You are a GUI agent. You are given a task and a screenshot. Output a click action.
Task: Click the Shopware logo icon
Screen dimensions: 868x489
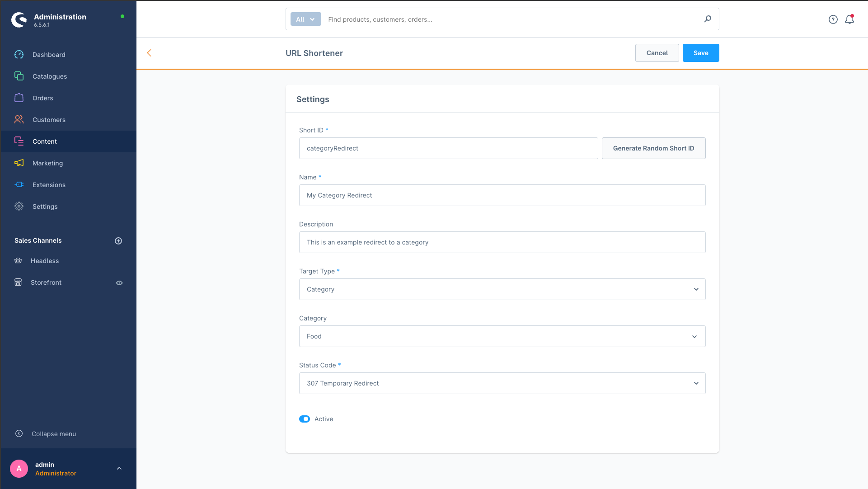click(19, 19)
